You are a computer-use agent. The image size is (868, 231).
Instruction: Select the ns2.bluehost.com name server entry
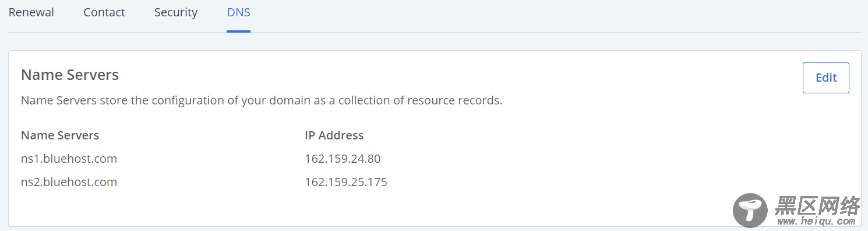coord(69,182)
